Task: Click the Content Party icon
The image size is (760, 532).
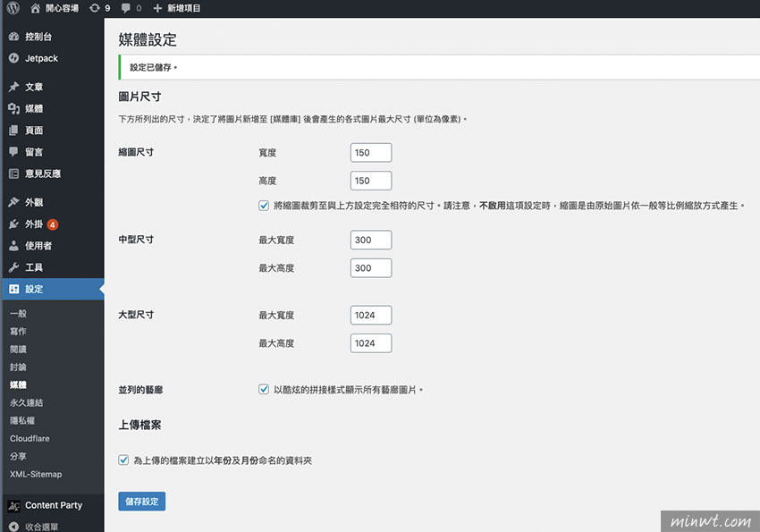Action: 13,505
